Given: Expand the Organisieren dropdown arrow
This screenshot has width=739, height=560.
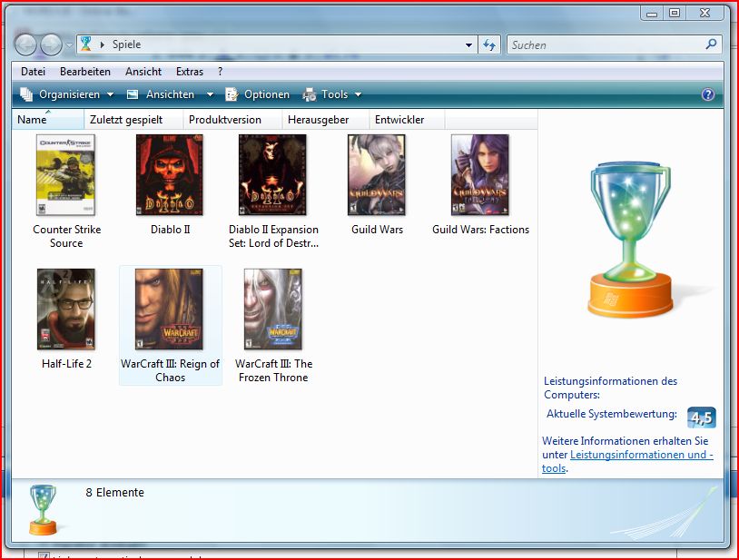Looking at the screenshot, I should [110, 94].
